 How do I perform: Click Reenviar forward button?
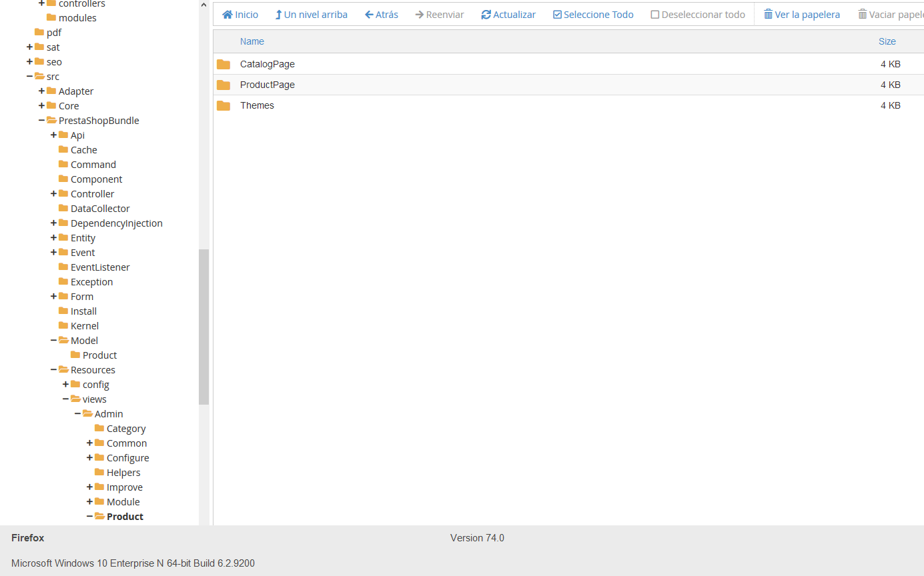coord(440,15)
